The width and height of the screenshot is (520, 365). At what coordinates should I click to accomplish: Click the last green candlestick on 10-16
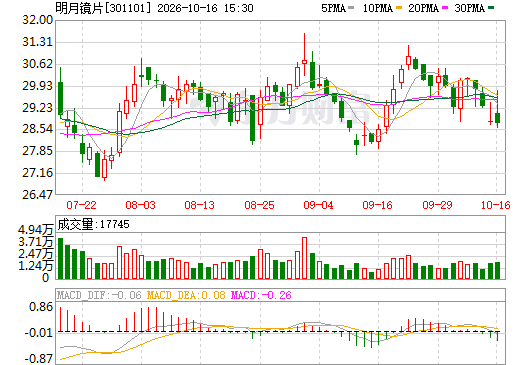497,109
